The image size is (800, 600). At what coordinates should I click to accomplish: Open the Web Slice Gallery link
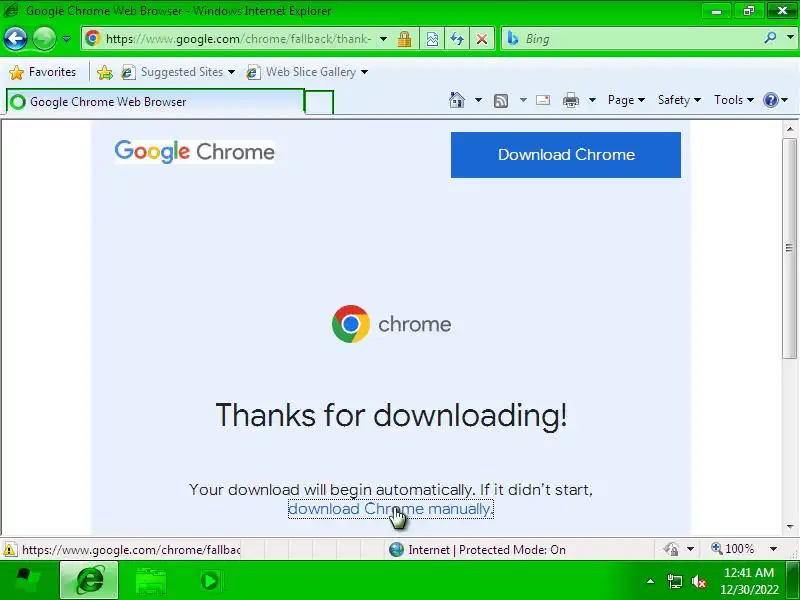click(307, 72)
